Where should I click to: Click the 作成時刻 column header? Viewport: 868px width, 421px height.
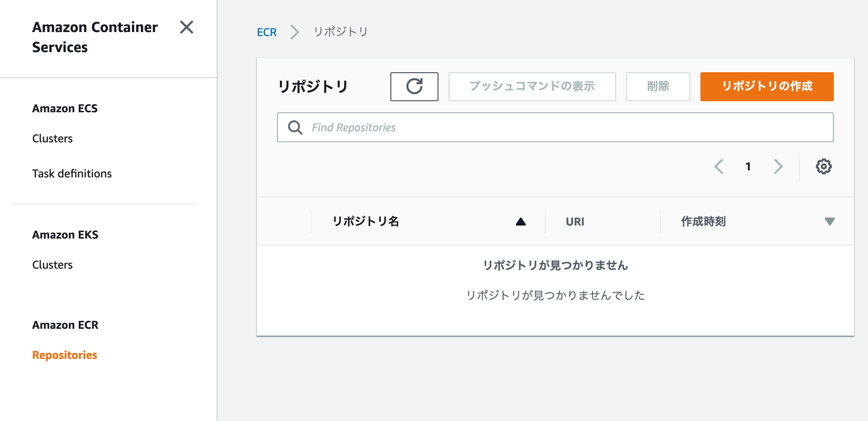tap(703, 222)
